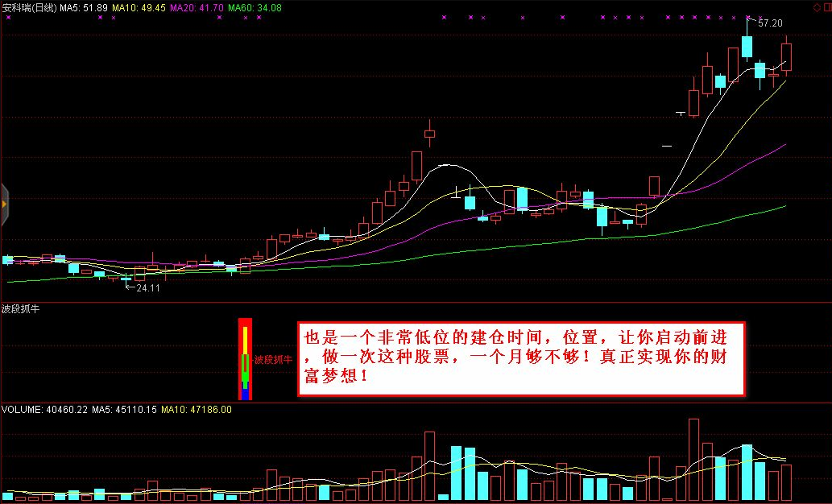The height and width of the screenshot is (504, 832).
Task: Expand the left sidebar arrow handle
Action: pyautogui.click(x=4, y=204)
